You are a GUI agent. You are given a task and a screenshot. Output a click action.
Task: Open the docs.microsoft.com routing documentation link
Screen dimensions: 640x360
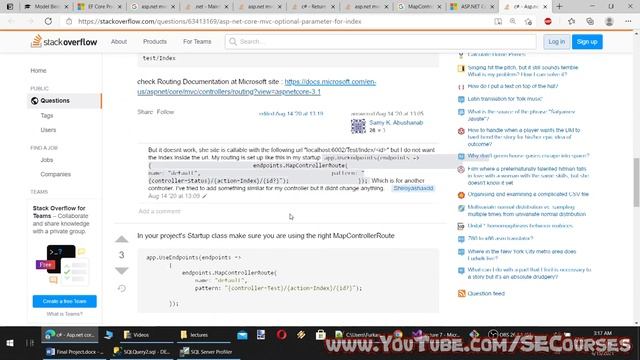click(257, 87)
